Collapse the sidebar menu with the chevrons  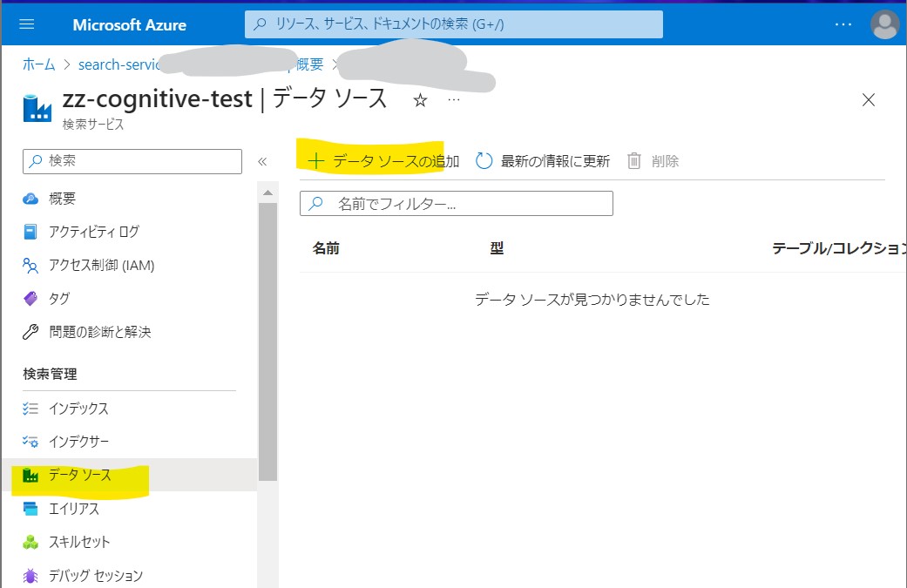(262, 161)
